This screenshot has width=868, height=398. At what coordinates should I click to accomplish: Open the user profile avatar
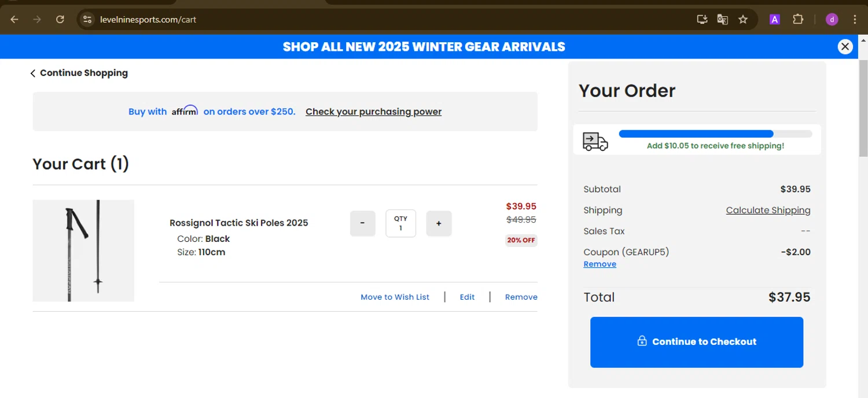point(832,20)
